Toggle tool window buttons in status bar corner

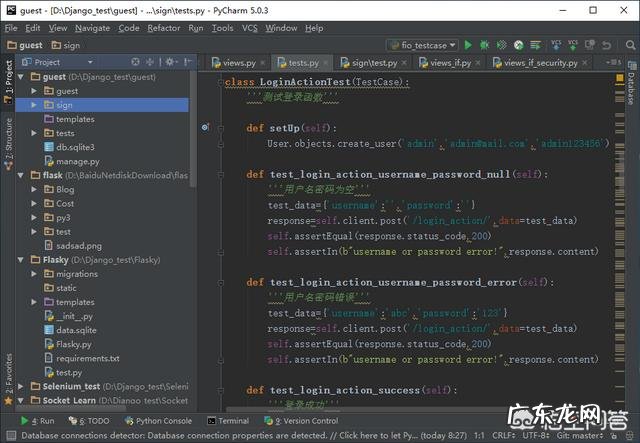11,435
